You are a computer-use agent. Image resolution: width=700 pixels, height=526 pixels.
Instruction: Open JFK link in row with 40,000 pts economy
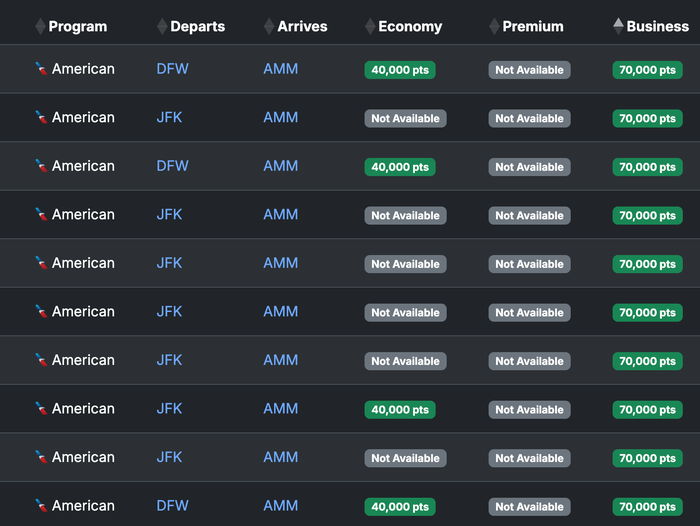(169, 409)
